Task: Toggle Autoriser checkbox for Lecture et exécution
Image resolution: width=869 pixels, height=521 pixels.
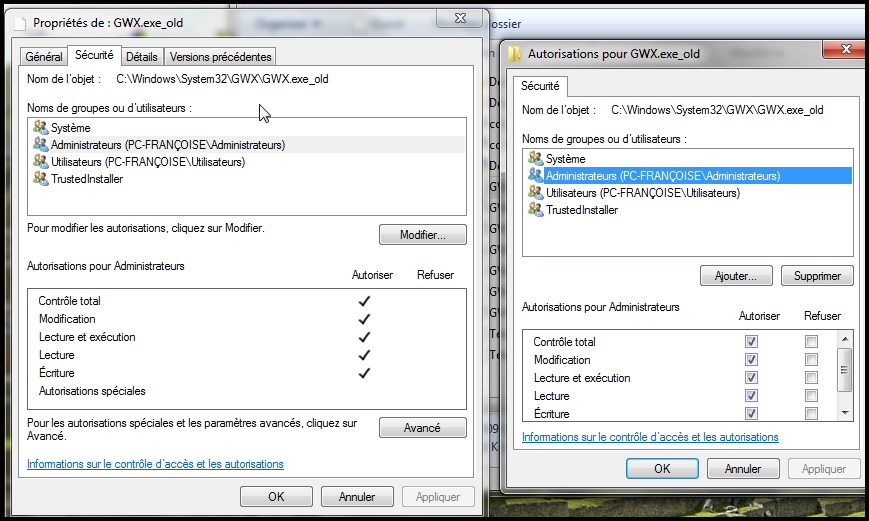Action: click(751, 377)
